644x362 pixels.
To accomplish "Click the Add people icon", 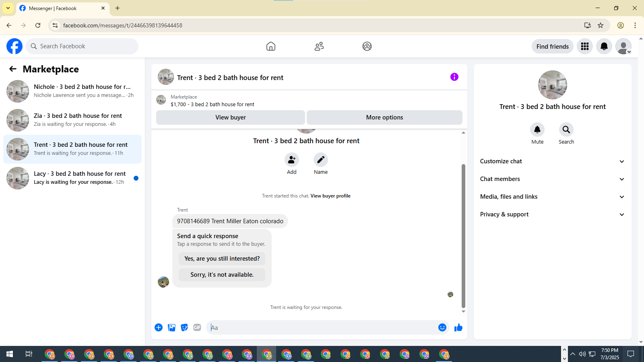I will (292, 160).
